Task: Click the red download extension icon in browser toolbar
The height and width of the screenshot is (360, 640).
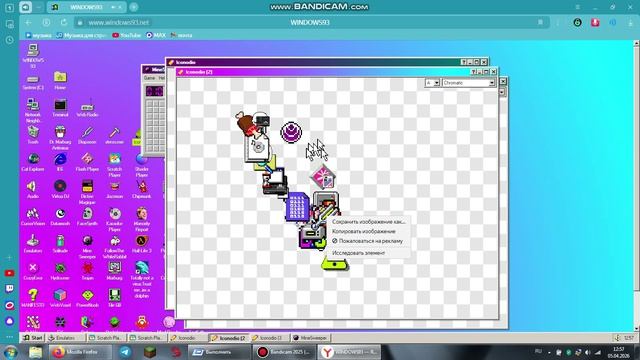Action: (595, 22)
